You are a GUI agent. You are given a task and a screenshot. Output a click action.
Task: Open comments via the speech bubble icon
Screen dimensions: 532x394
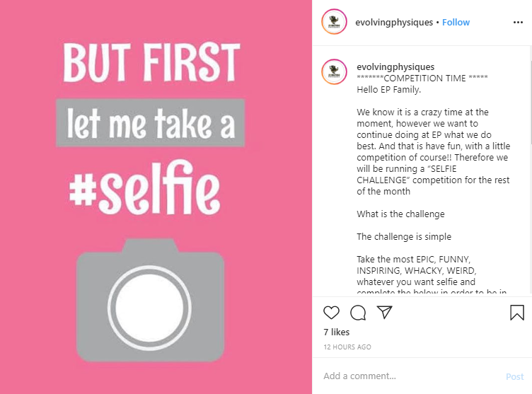(358, 313)
